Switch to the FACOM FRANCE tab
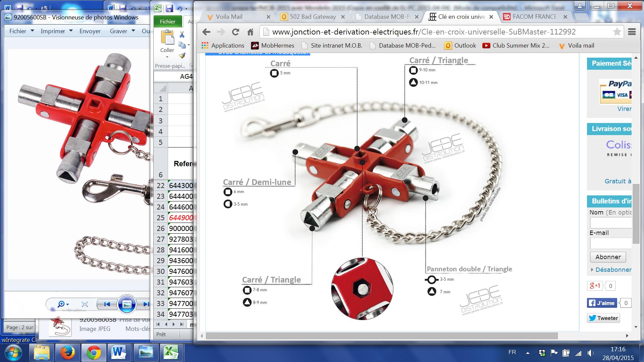The height and width of the screenshot is (362, 644). 534,17
